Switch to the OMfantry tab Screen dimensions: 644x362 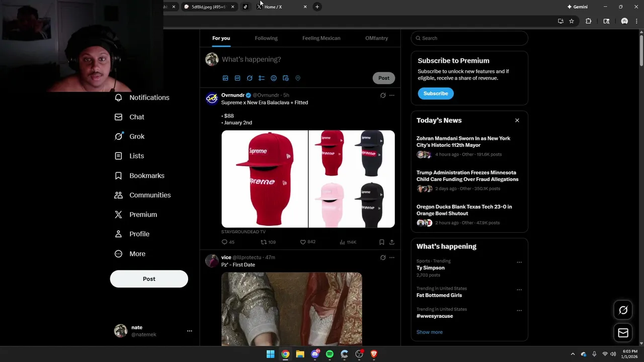(376, 38)
